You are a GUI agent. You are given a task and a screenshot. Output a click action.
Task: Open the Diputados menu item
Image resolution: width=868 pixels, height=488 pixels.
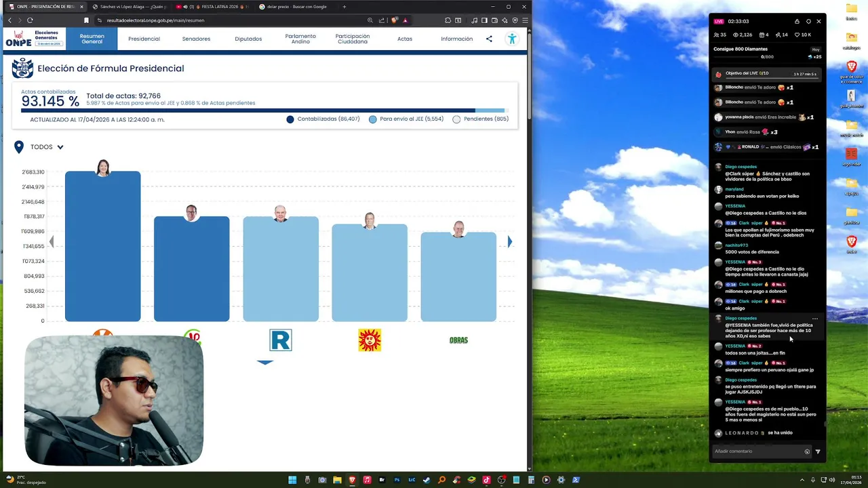pos(248,39)
